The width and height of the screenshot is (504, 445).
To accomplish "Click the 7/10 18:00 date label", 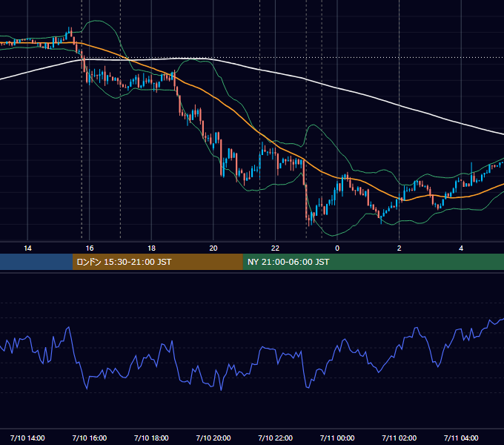I will pos(151,438).
